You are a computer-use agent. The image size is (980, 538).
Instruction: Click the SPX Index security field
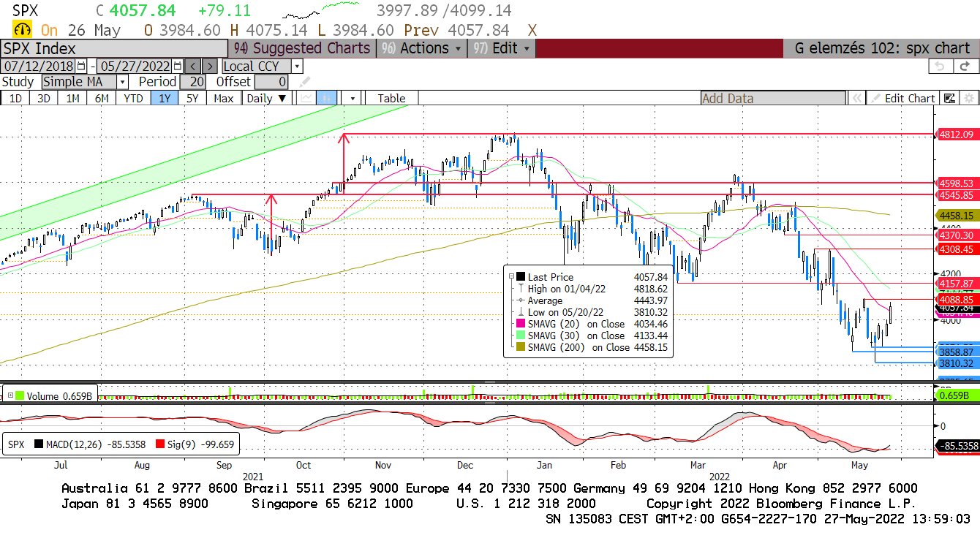coord(114,48)
